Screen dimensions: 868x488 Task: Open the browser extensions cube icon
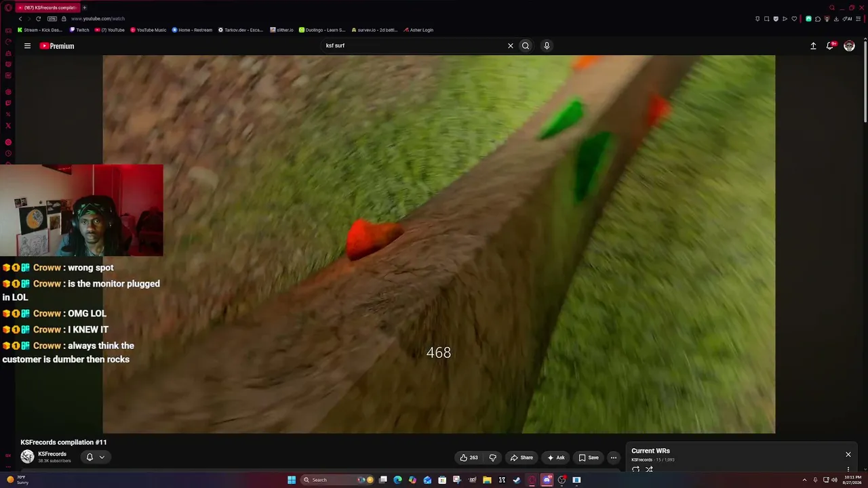818,19
